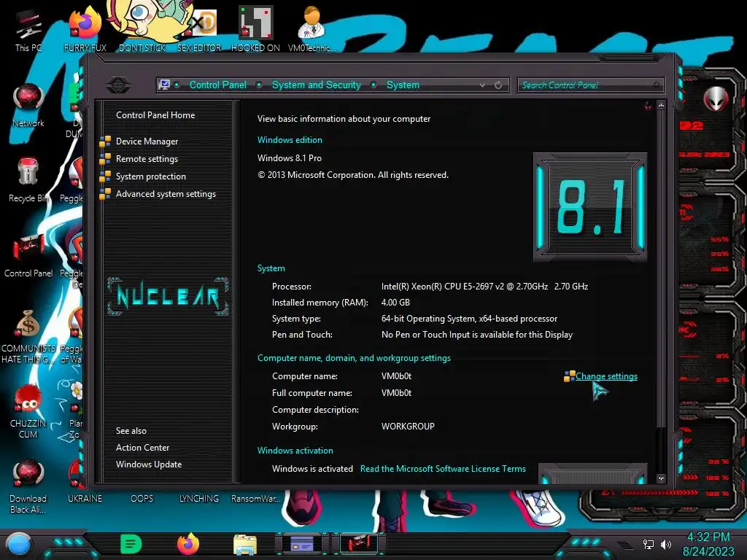The height and width of the screenshot is (560, 747).
Task: Launch Firefox from the taskbar
Action: (x=188, y=544)
